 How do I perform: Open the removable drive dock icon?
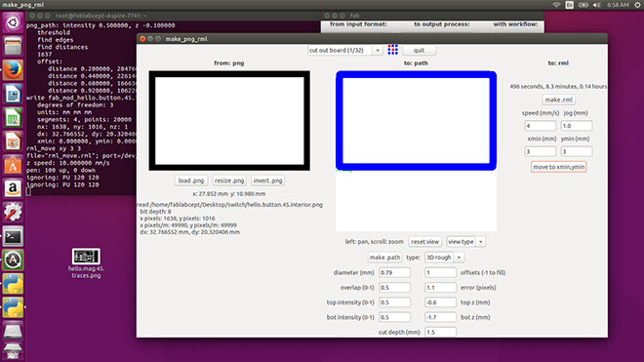tap(13, 331)
